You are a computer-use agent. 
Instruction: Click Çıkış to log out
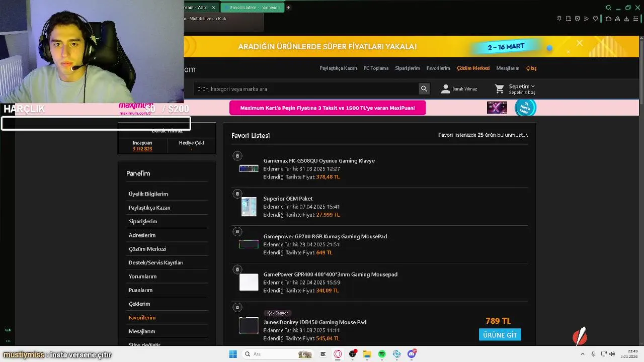531,68
